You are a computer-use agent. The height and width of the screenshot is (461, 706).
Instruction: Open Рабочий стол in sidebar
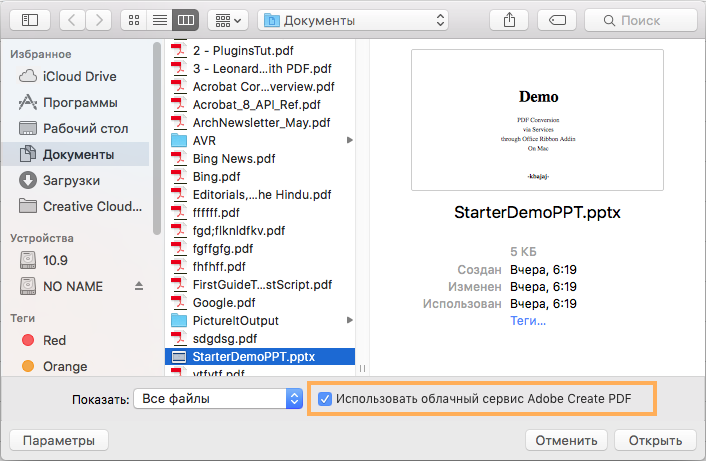(76, 128)
